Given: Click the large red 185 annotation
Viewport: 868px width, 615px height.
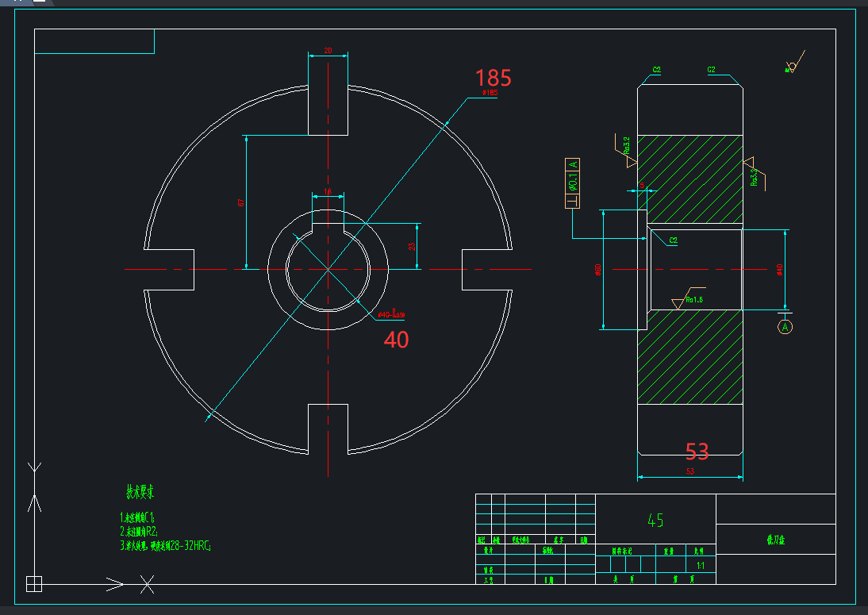Looking at the screenshot, I should [494, 78].
